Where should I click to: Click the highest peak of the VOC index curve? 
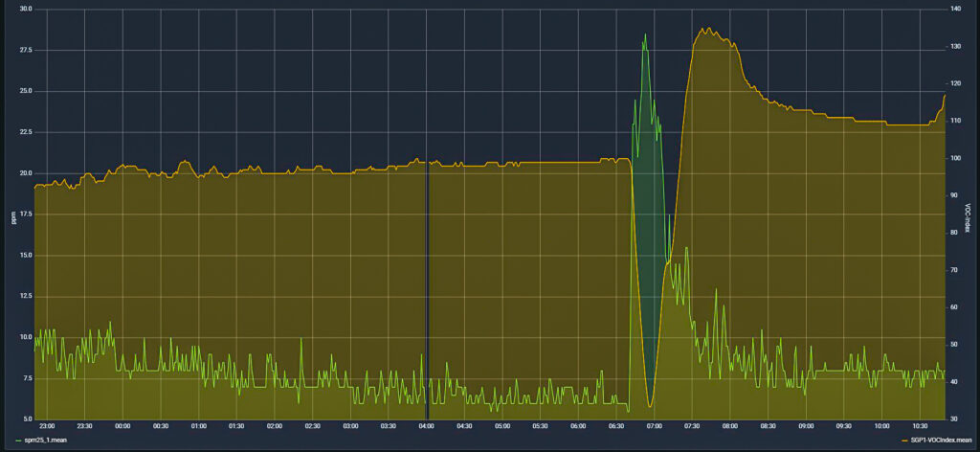pos(704,29)
